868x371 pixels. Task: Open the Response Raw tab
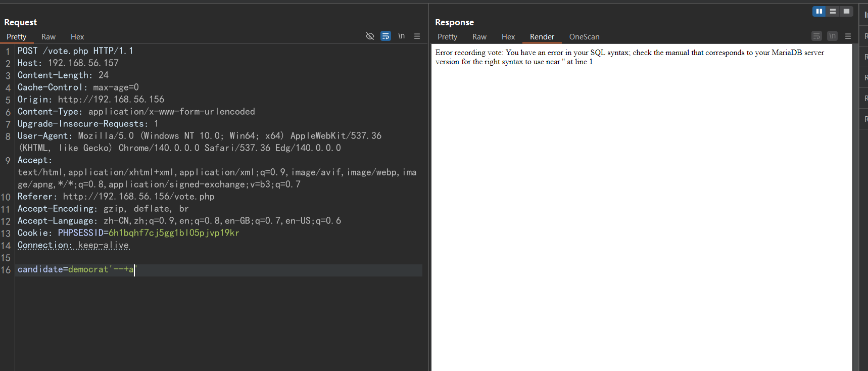pos(479,37)
